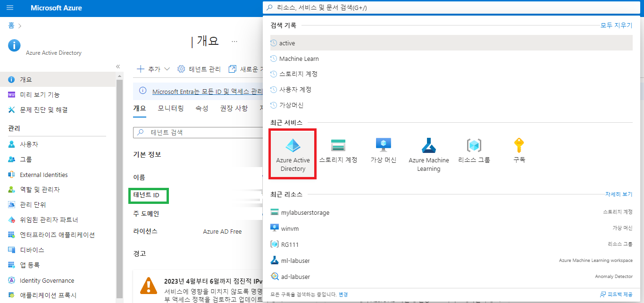Image resolution: width=644 pixels, height=303 pixels.
Task: Click the 피드백 제공 icon
Action: coord(603,294)
